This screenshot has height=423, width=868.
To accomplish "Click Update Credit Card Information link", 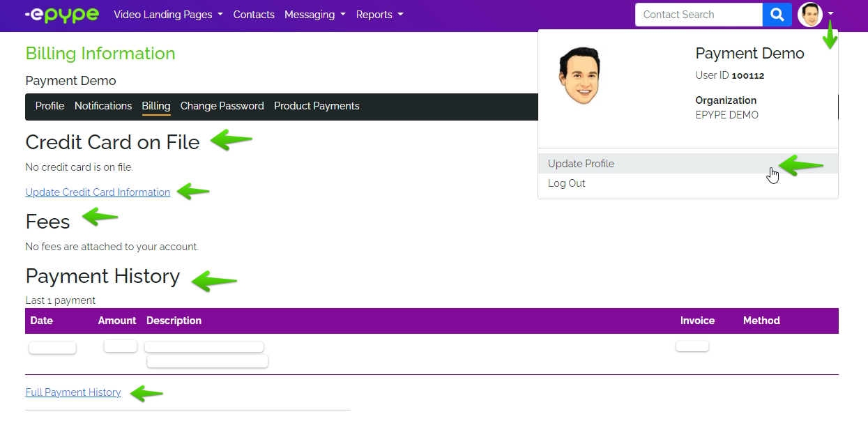I will pos(98,192).
